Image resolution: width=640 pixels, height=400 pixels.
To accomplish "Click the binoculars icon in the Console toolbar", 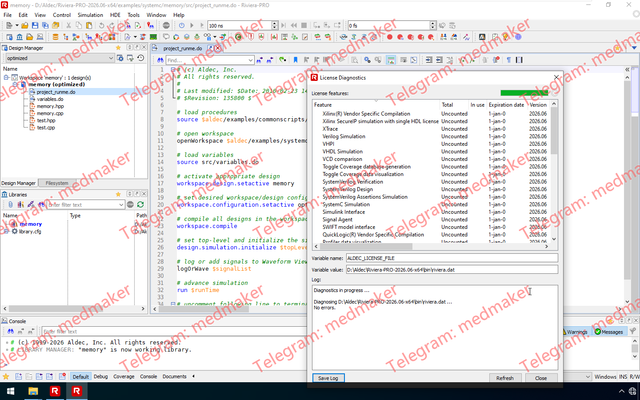I will pyautogui.click(x=11, y=331).
